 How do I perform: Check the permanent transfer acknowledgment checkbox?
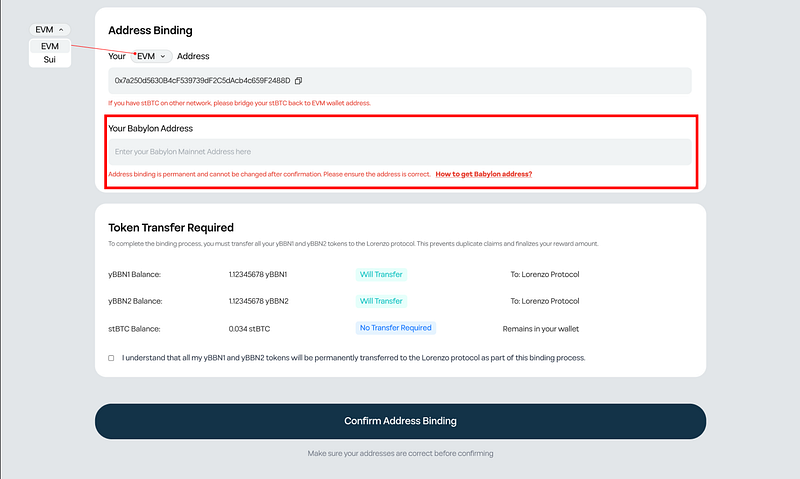111,358
